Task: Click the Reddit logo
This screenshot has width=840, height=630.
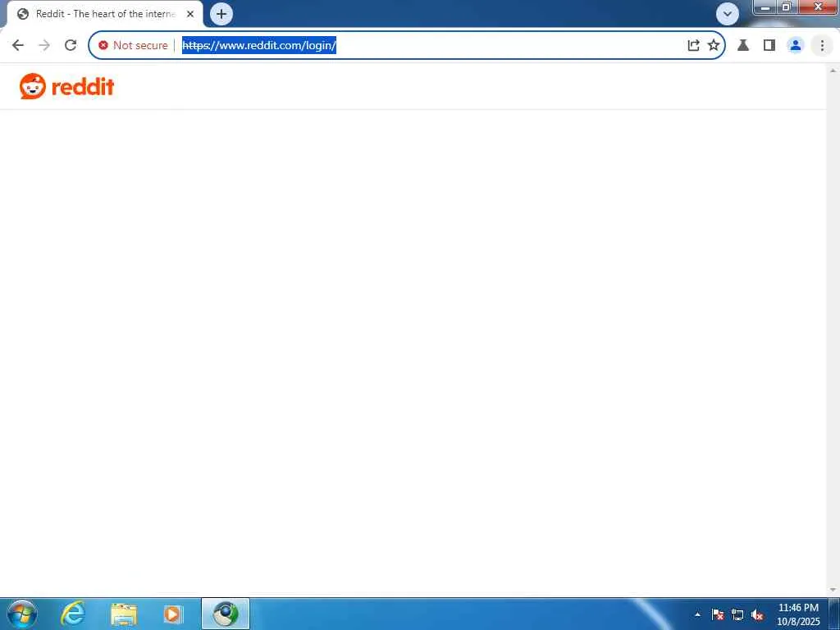Action: (67, 86)
